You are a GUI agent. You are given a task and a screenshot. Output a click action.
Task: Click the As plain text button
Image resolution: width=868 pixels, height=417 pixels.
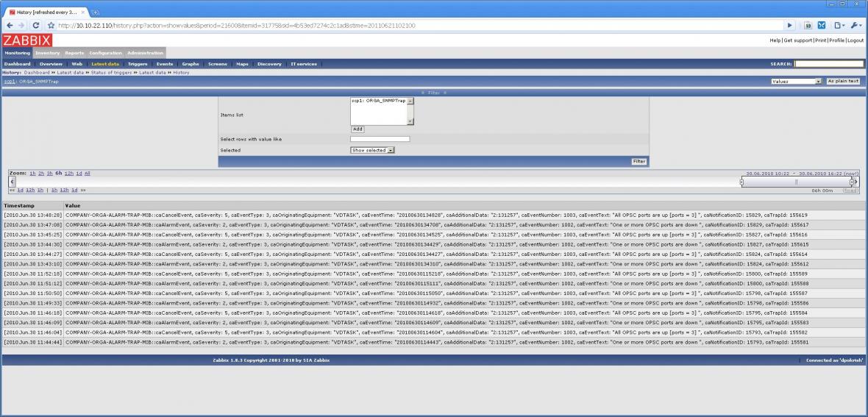click(x=843, y=82)
